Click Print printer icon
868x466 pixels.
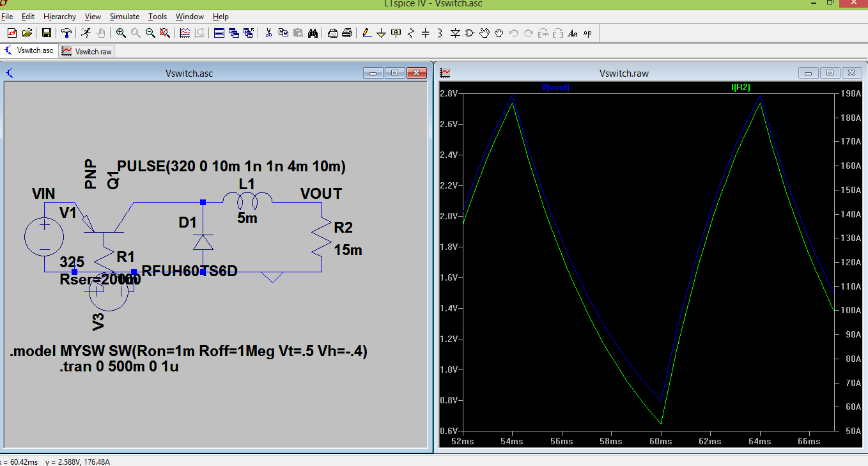coord(347,33)
